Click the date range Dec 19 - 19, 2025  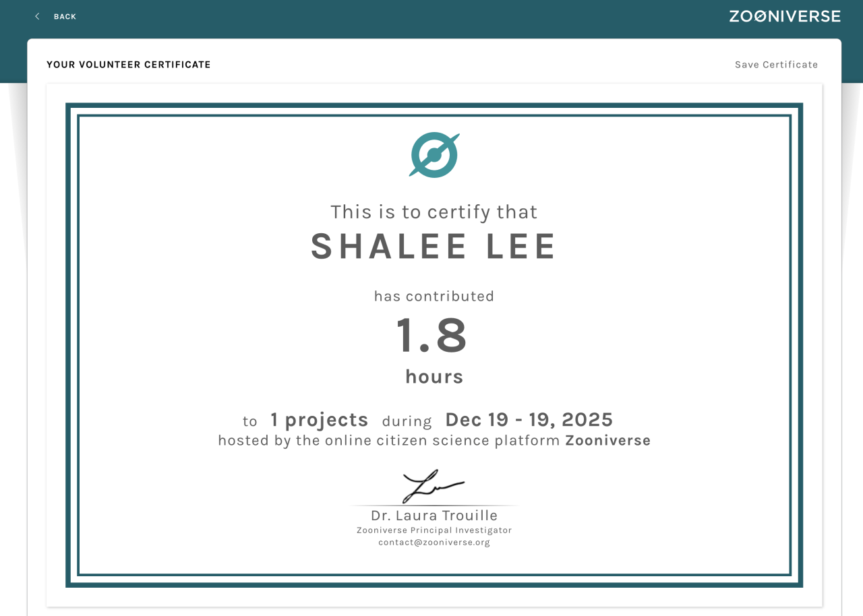click(x=529, y=420)
